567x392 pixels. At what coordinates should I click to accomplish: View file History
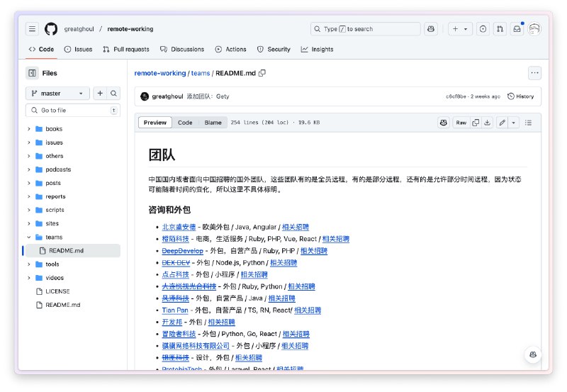click(x=521, y=96)
